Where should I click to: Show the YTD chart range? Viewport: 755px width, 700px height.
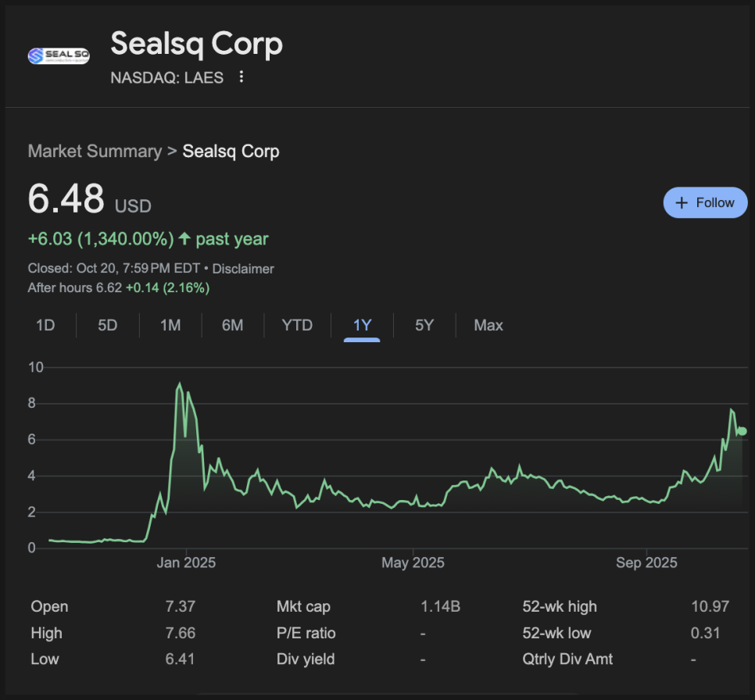pyautogui.click(x=297, y=325)
